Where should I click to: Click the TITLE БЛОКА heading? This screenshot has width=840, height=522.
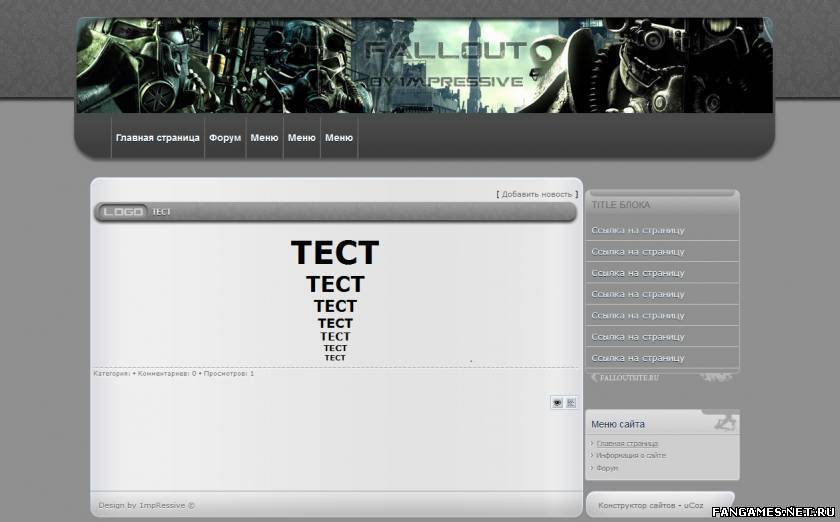tap(620, 205)
